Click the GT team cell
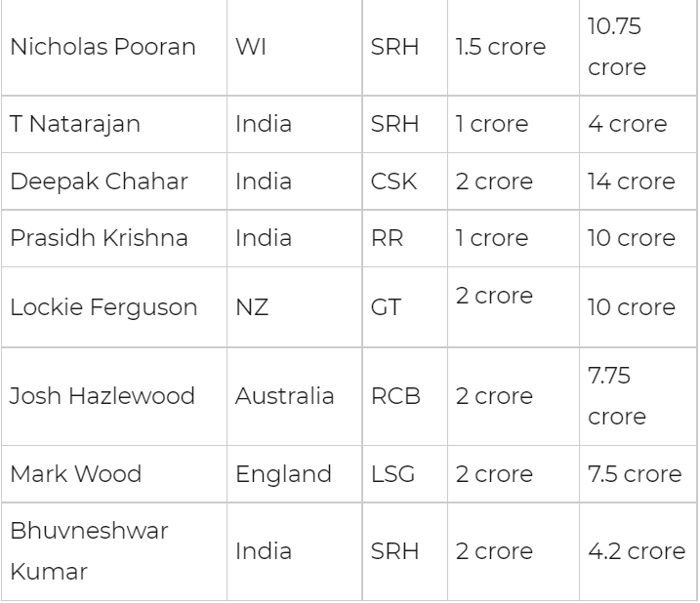 point(386,307)
